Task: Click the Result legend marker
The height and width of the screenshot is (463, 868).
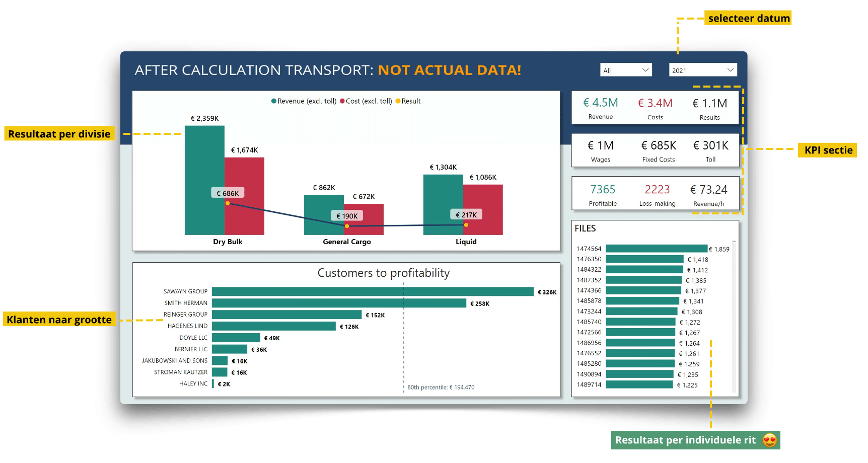Action: point(398,101)
